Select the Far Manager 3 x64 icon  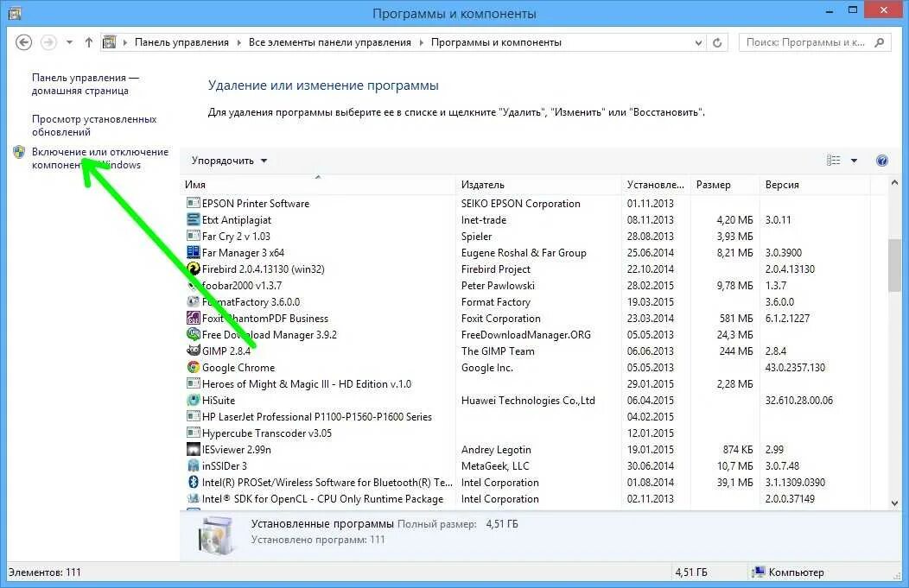193,253
